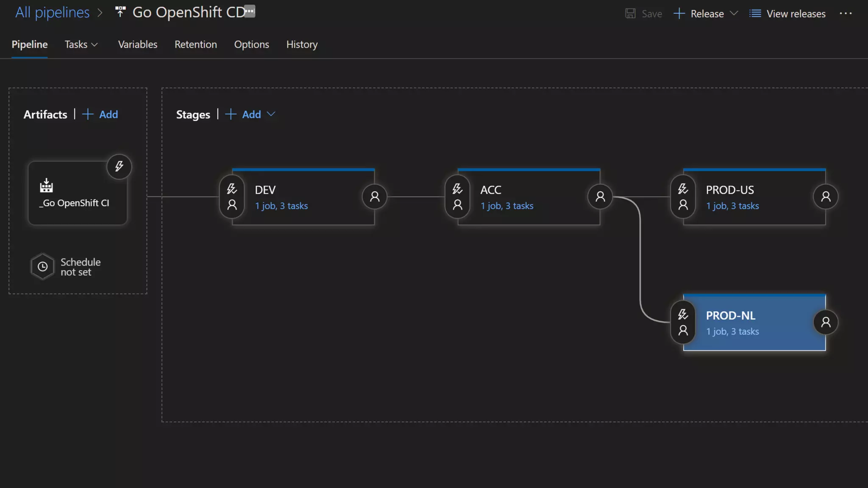Open the History tab
Image resolution: width=868 pixels, height=488 pixels.
302,44
